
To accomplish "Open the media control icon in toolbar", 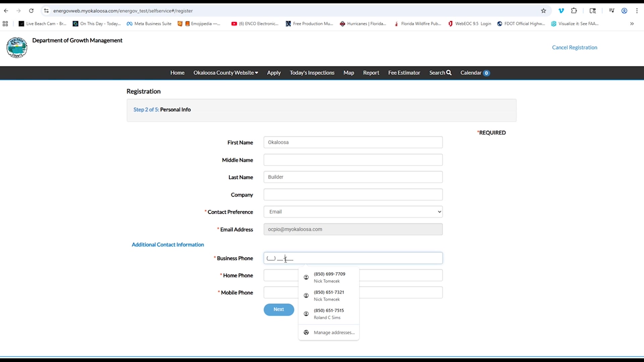I will [612, 11].
